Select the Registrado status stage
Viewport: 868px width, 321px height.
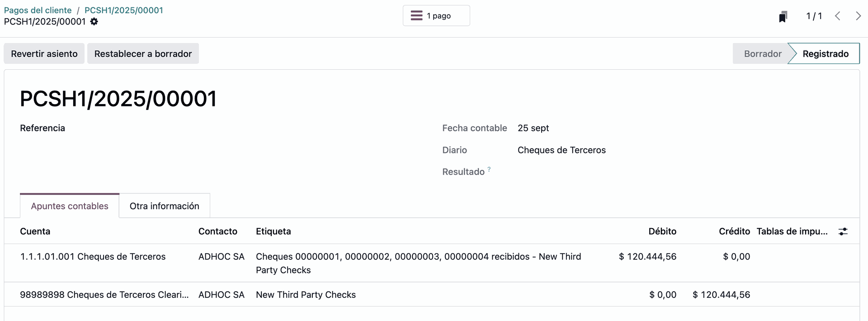(x=825, y=54)
